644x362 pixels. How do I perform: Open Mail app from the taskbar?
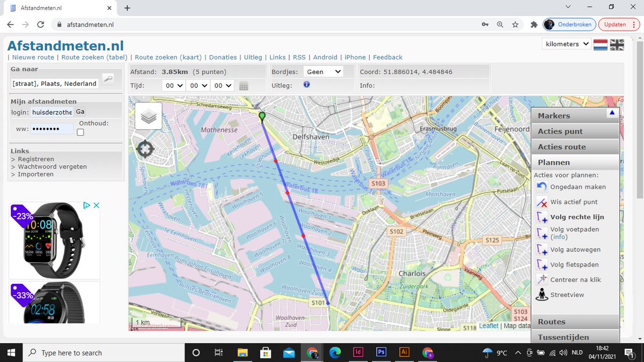point(289,352)
